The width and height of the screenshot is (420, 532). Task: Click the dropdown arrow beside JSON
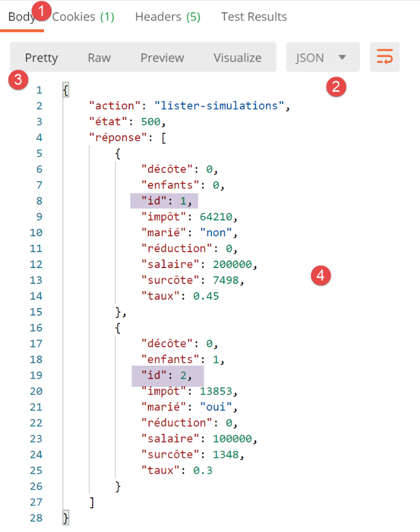342,58
